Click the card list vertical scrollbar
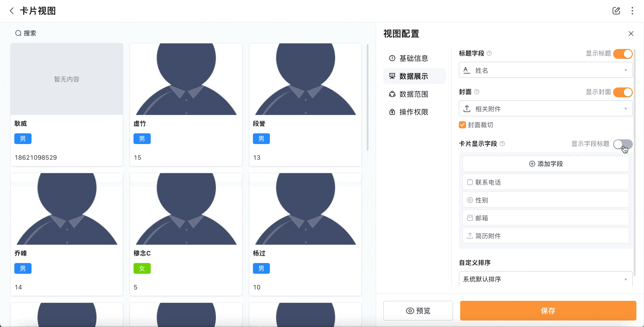This screenshot has width=644, height=327. coord(367,98)
